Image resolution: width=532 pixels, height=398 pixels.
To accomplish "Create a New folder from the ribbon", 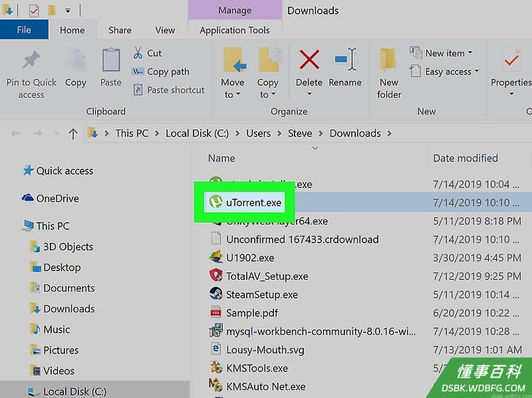I will coord(389,73).
